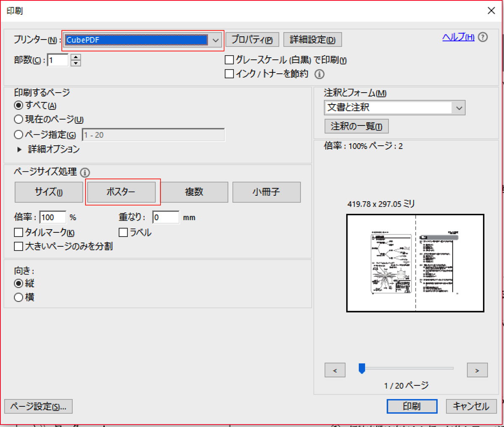Decrease copies with the down spinner arrow
Screen dimensions: 504x427
76,63
